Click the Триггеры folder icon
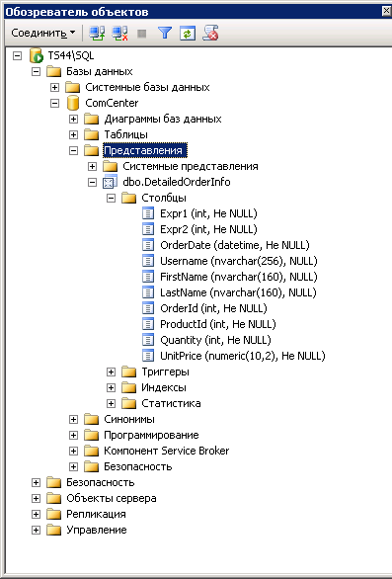This screenshot has height=579, width=392. coord(128,372)
